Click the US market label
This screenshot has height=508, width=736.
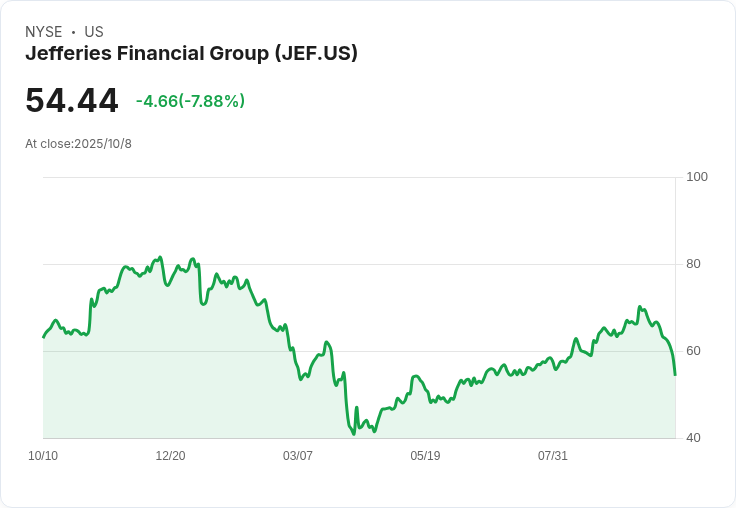click(x=94, y=32)
